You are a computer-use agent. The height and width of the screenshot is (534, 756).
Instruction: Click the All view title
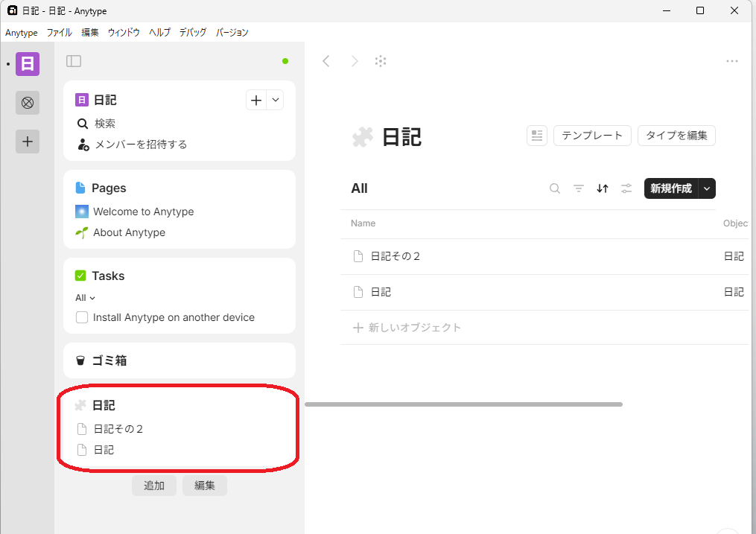(360, 188)
